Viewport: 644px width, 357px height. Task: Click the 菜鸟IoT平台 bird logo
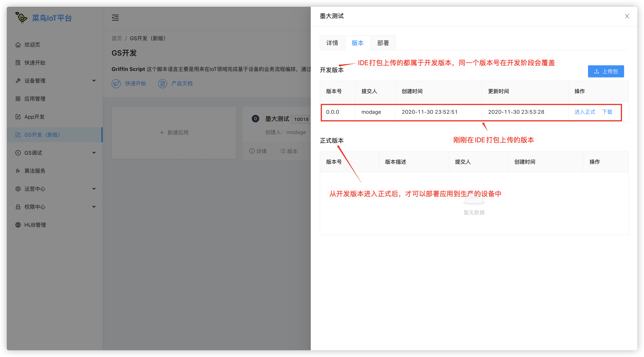point(21,18)
